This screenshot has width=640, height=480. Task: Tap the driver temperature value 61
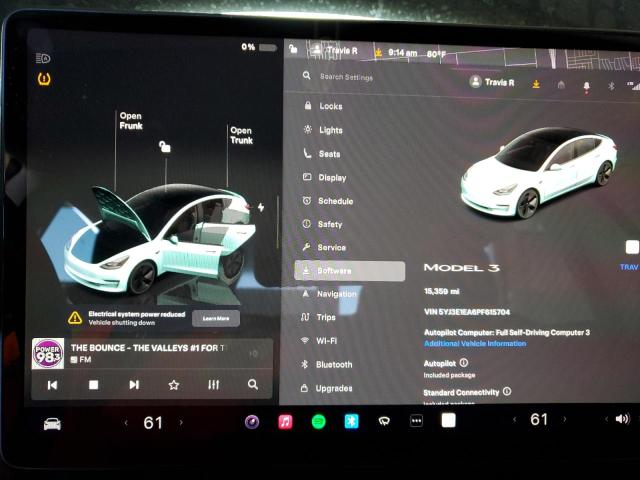pos(153,423)
